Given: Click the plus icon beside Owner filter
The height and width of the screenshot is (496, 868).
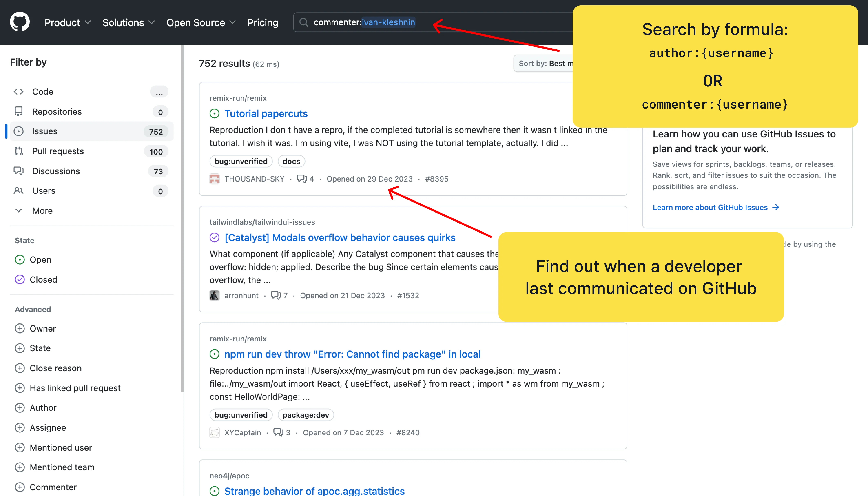Looking at the screenshot, I should (20, 328).
